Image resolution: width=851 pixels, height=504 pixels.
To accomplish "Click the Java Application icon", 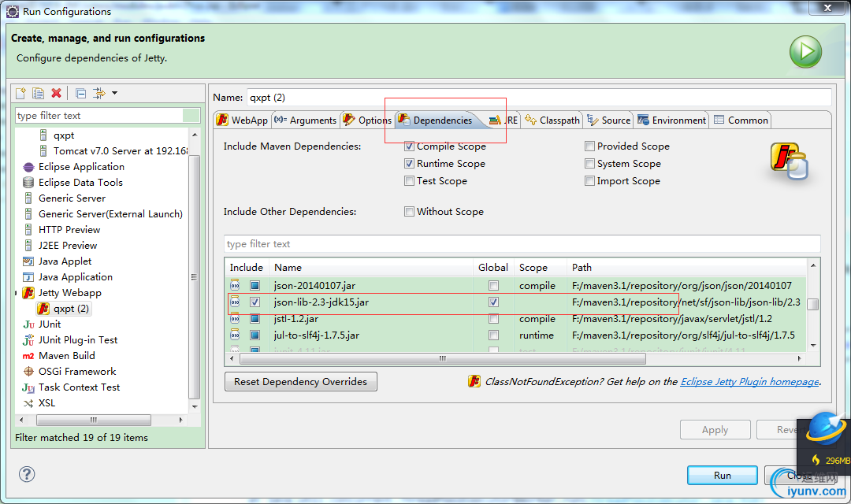I will pos(28,276).
